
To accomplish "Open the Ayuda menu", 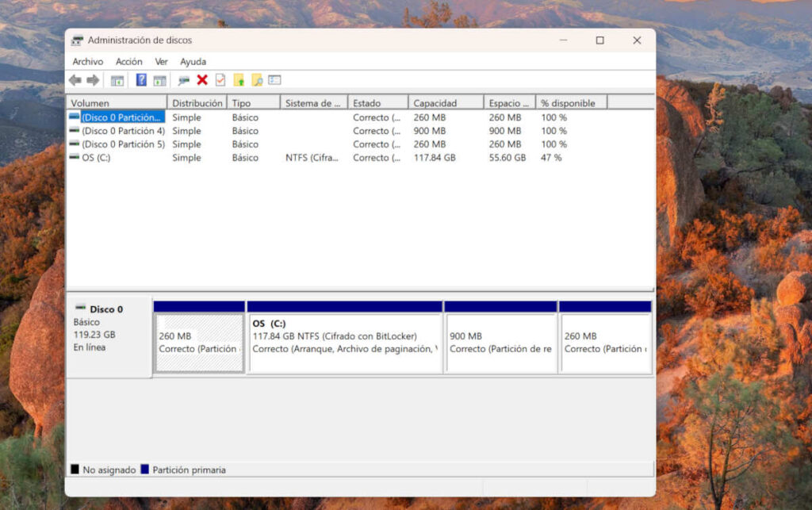I will [x=193, y=62].
